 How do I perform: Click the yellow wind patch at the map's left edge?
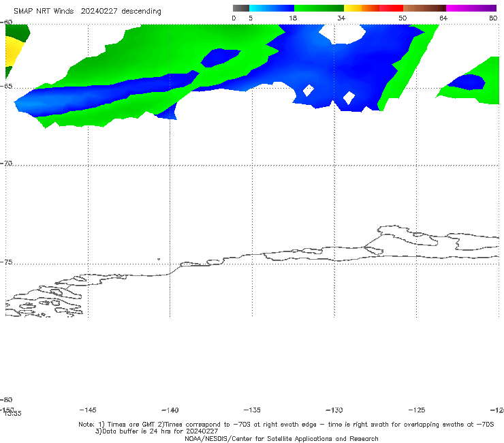[x=13, y=52]
